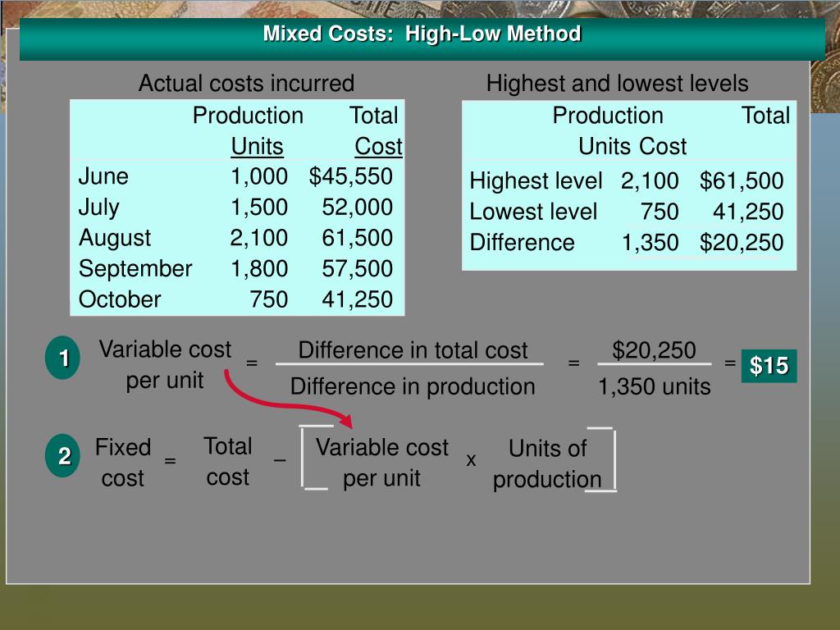Click the green circle numbered 2
840x630 pixels.
coord(63,456)
